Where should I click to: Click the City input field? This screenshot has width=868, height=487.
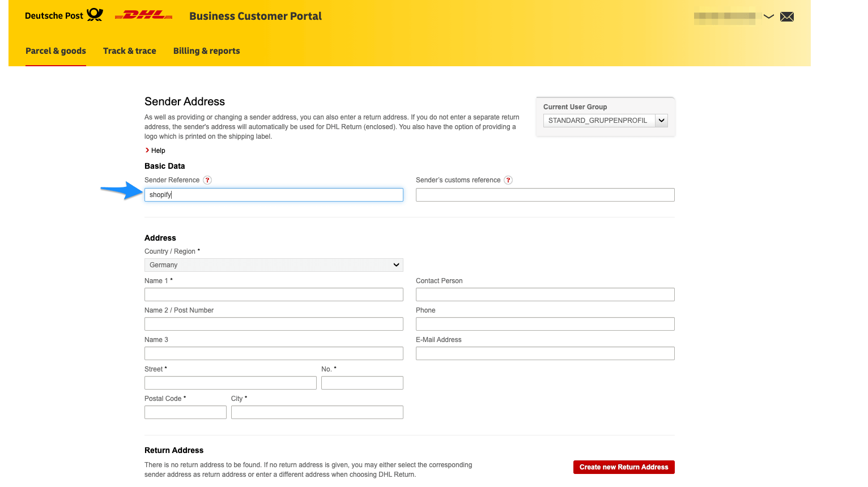pos(317,412)
